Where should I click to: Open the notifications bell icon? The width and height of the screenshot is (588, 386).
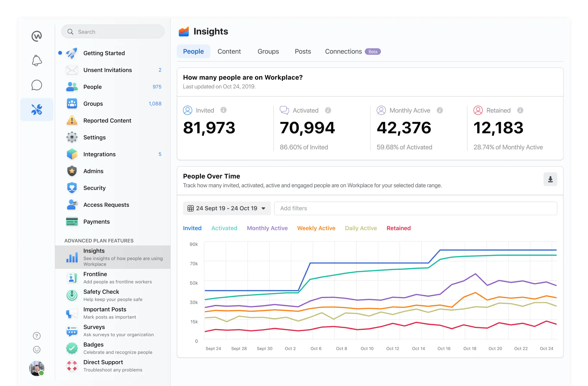pos(37,61)
